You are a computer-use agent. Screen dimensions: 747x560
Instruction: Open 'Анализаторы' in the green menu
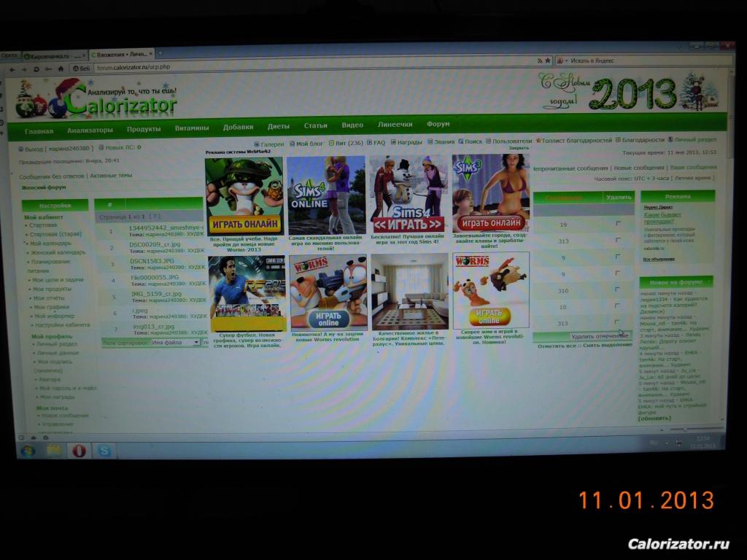(90, 130)
